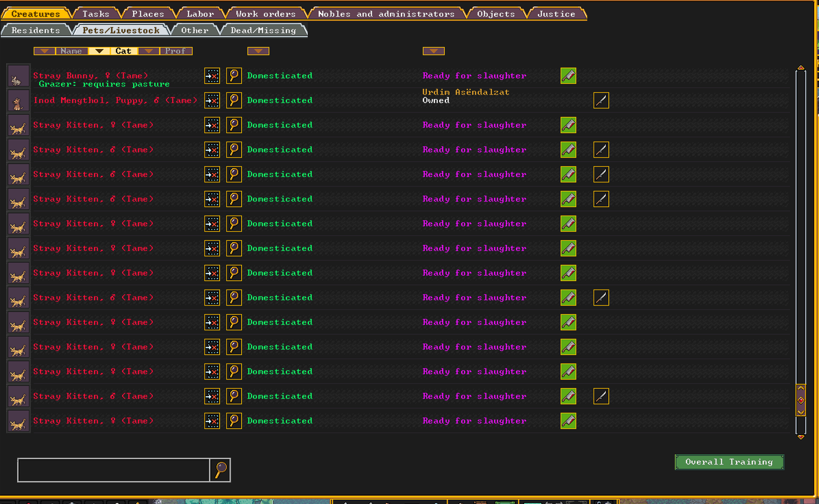Click 'Domesticated' in the Stray Bunny row
The height and width of the screenshot is (504, 819).
pos(280,76)
